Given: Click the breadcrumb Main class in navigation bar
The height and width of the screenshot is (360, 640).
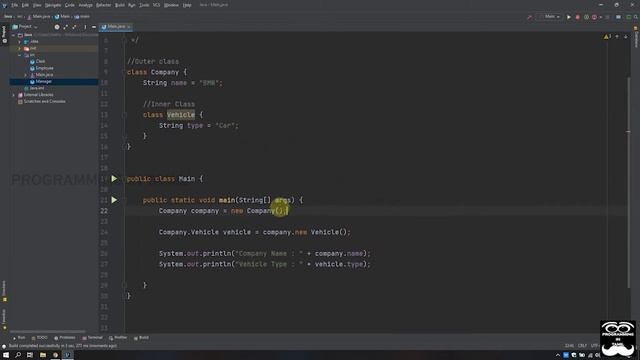Looking at the screenshot, I should pos(62,17).
